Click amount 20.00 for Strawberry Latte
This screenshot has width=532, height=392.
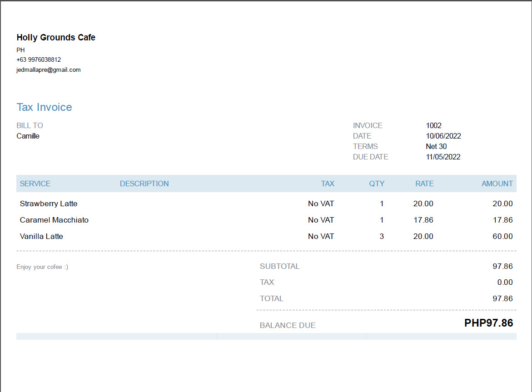502,204
